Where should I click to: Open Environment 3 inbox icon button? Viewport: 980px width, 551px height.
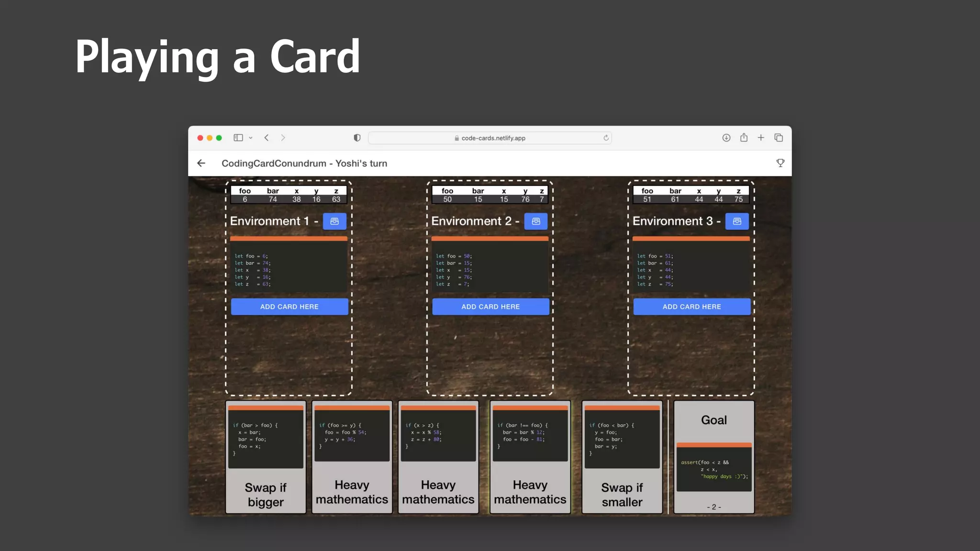[x=737, y=221]
